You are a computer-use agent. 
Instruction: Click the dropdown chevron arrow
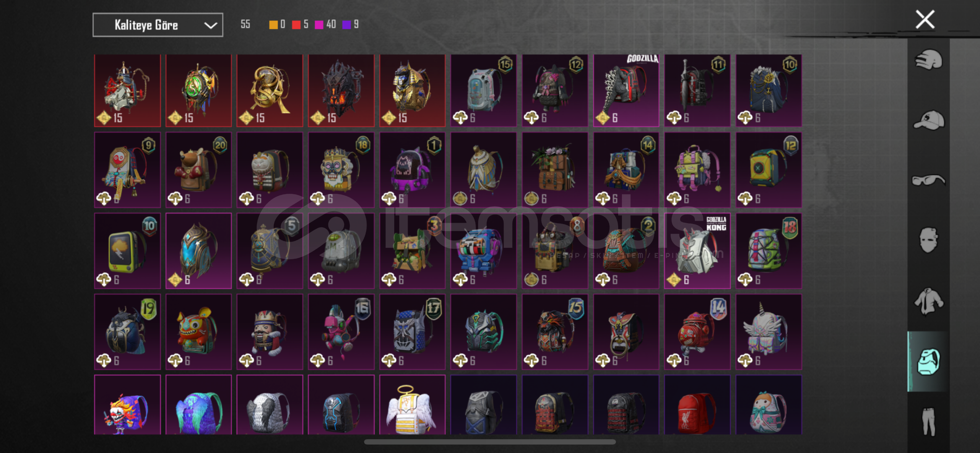pyautogui.click(x=210, y=25)
